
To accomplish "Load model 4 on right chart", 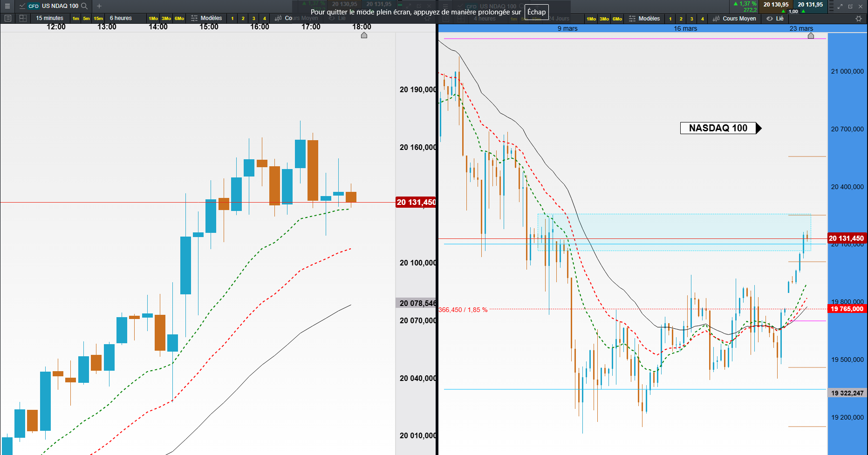I will [703, 19].
